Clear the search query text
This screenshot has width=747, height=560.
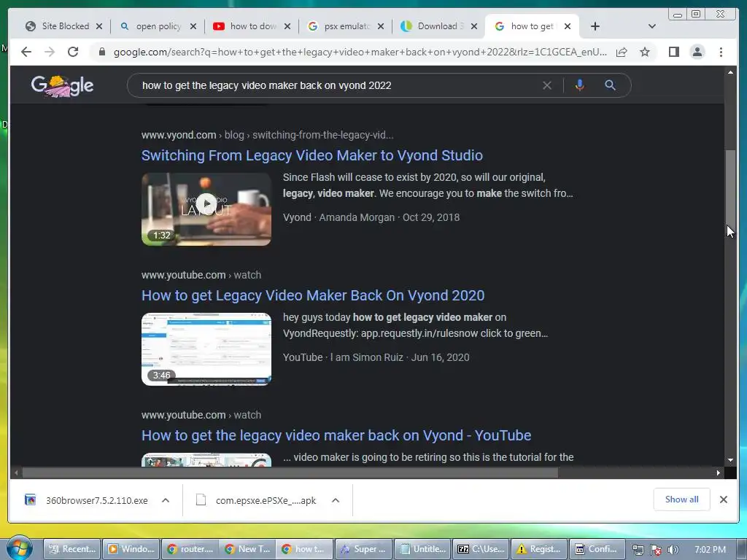[x=547, y=85]
